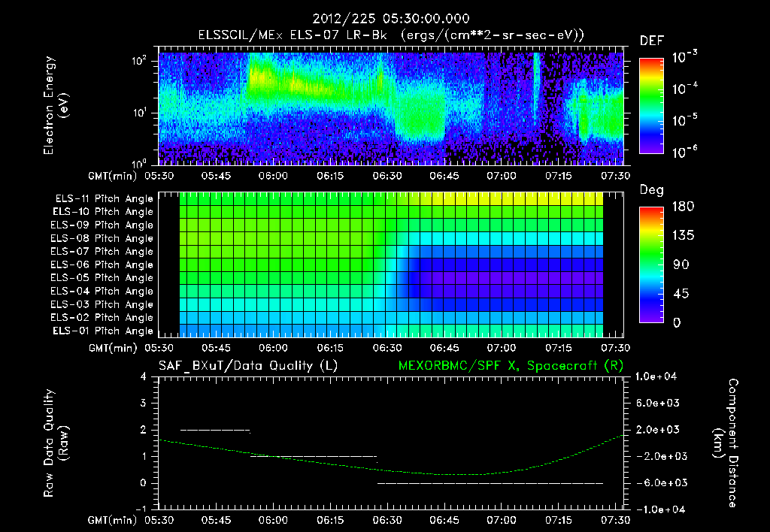Click the Raw Data Quality (Raw) axis label
This screenshot has width=770, height=532.
coord(56,443)
